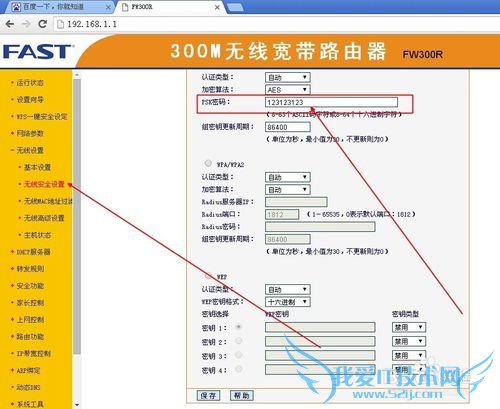This screenshot has height=409, width=500.
Task: Click the browser forward arrow
Action: tap(26, 24)
